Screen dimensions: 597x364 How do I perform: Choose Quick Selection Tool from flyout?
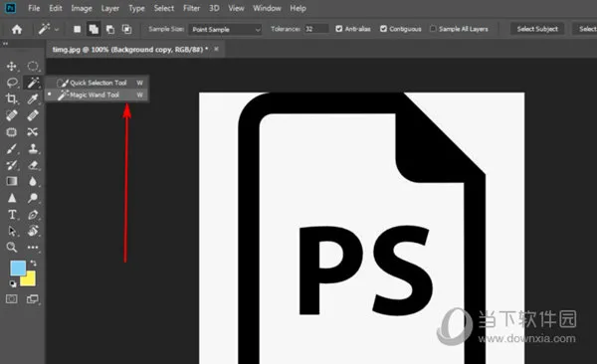coord(98,83)
